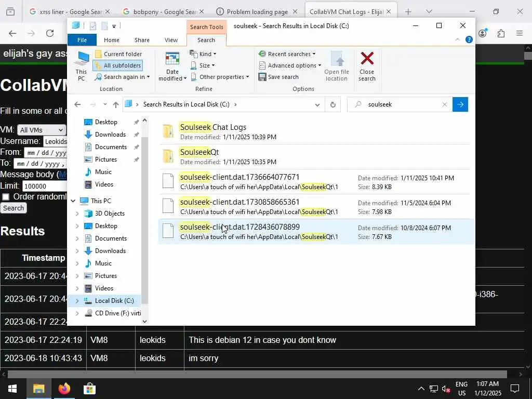Click the Limit input field

pyautogui.click(x=45, y=186)
